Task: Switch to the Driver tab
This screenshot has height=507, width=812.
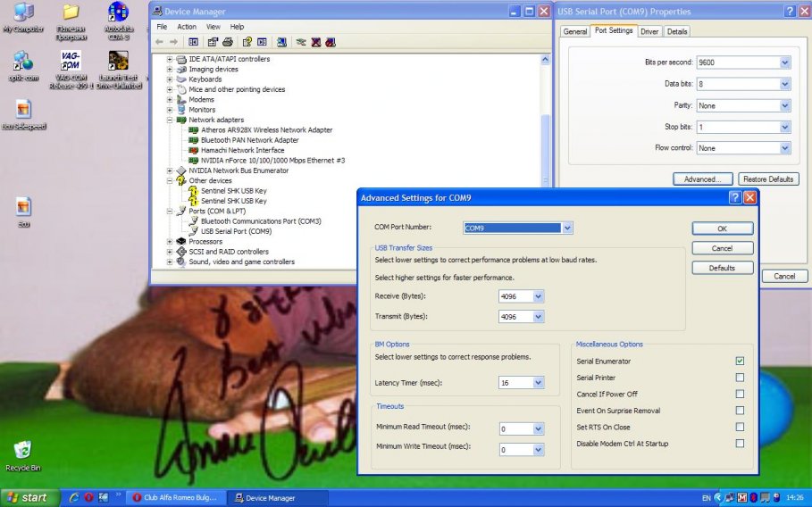Action: 649,31
